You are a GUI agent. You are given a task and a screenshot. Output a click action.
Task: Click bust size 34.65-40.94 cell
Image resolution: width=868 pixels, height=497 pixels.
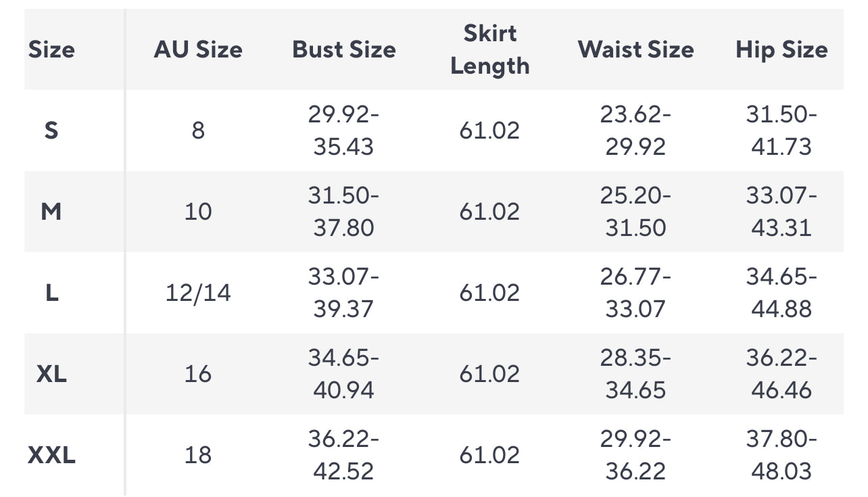click(344, 374)
